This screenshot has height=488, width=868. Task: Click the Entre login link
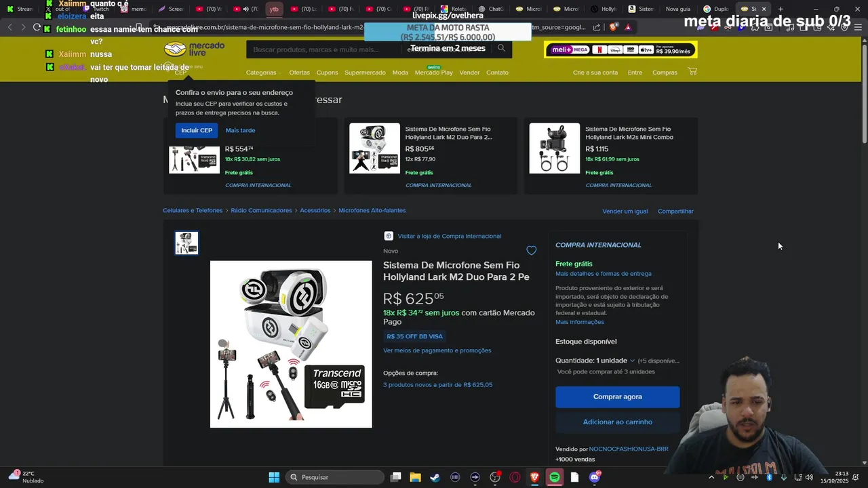tap(635, 73)
